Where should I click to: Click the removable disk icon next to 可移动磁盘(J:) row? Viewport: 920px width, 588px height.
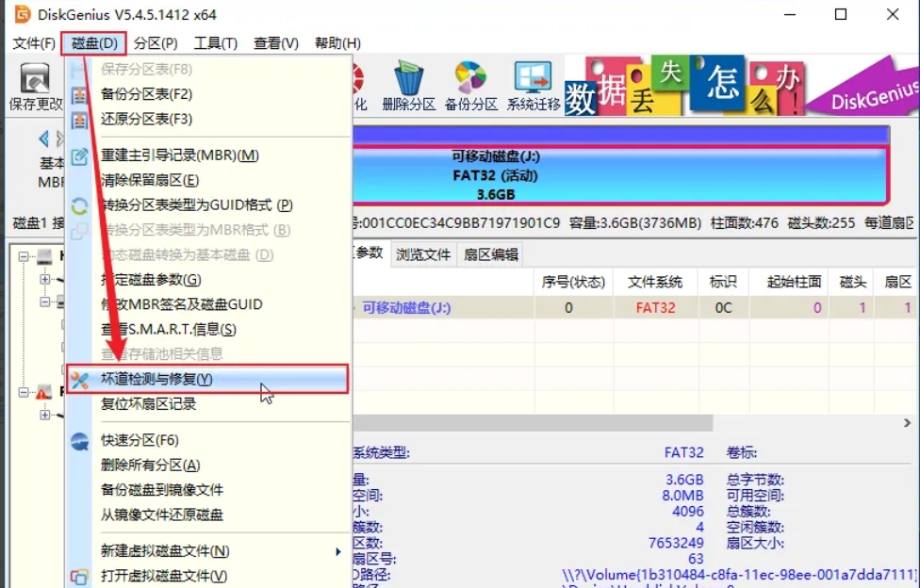(354, 308)
